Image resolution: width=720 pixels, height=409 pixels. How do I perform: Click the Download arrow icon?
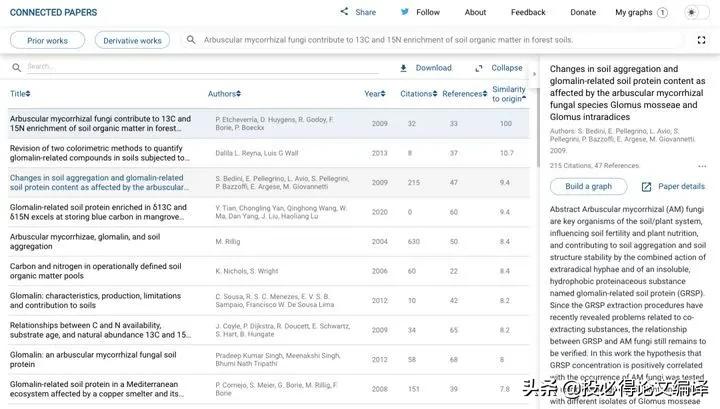(403, 68)
